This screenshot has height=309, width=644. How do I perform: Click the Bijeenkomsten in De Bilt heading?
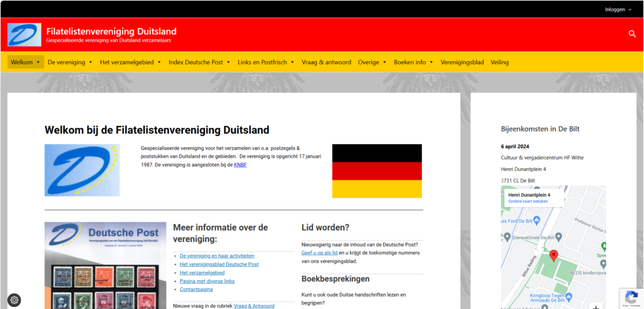click(540, 128)
